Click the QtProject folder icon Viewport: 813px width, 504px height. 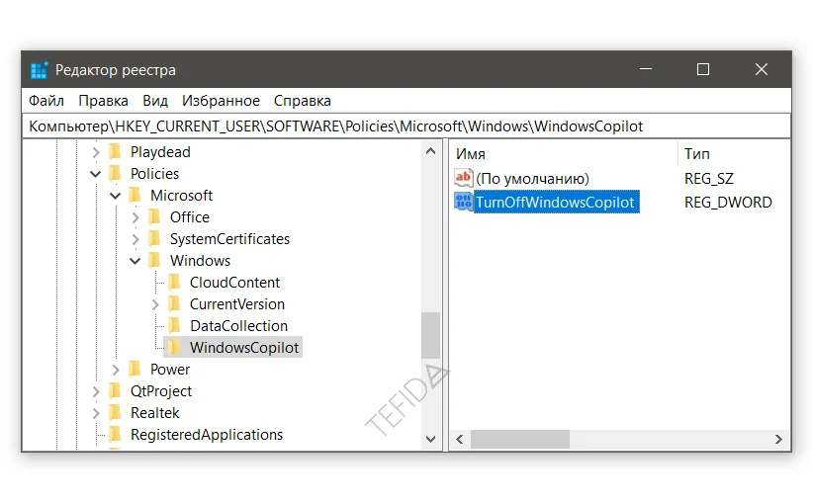[x=115, y=391]
